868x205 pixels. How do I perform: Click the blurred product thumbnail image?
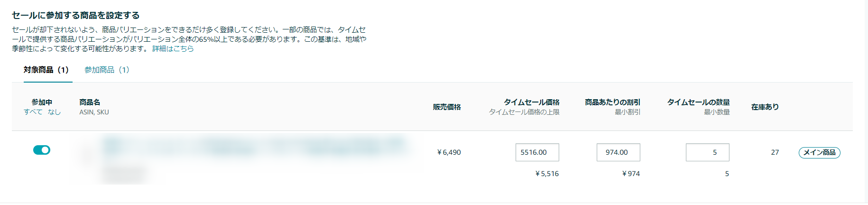(x=86, y=156)
